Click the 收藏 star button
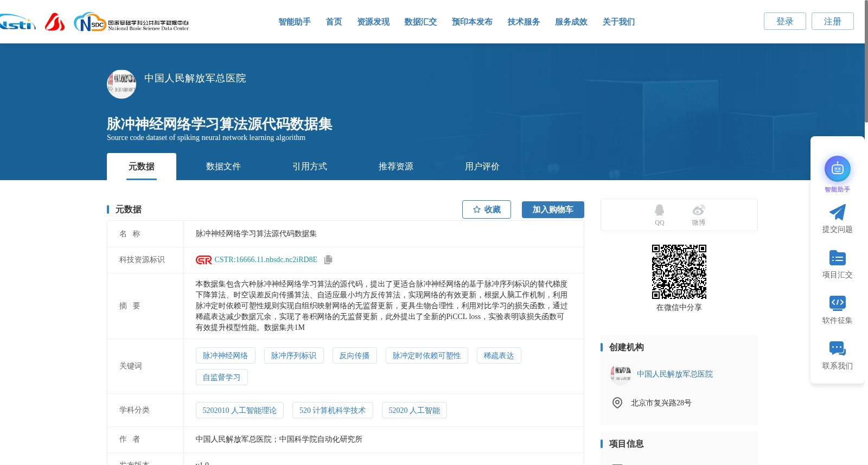The height and width of the screenshot is (465, 868). [x=487, y=209]
